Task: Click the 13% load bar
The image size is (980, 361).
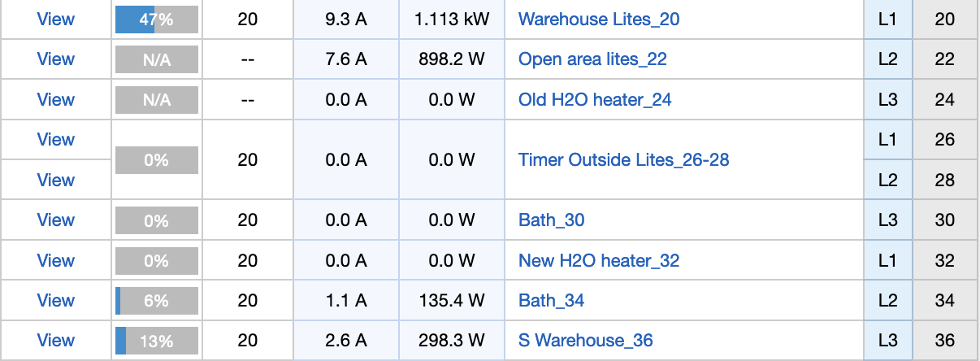Action: [156, 341]
